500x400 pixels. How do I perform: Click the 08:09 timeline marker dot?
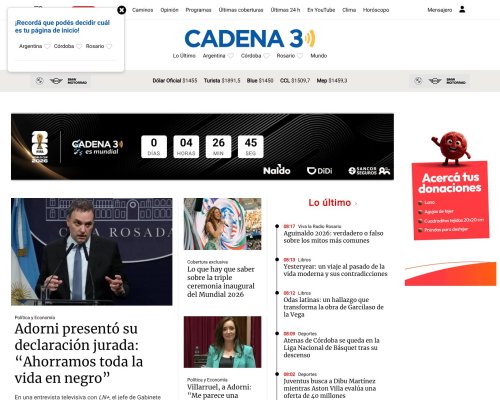pos(277,333)
